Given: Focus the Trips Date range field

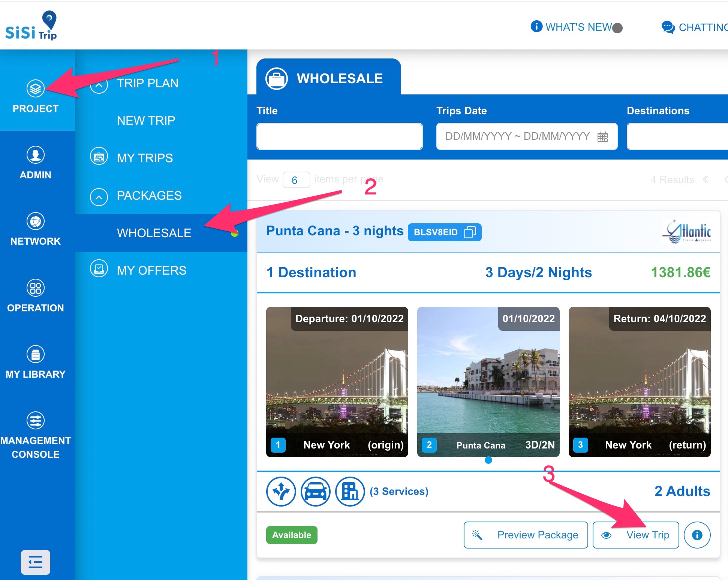Looking at the screenshot, I should [527, 136].
